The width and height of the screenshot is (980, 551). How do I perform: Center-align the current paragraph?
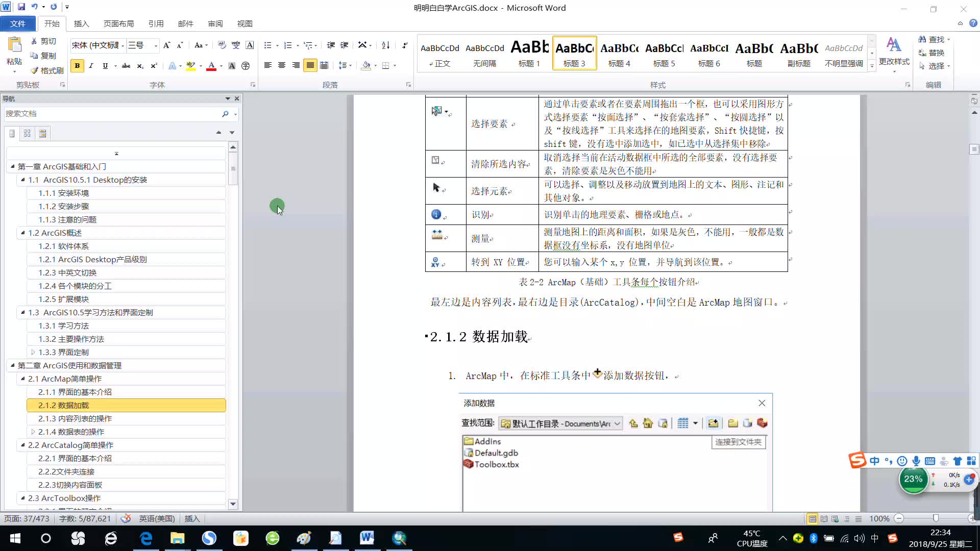pos(282,65)
